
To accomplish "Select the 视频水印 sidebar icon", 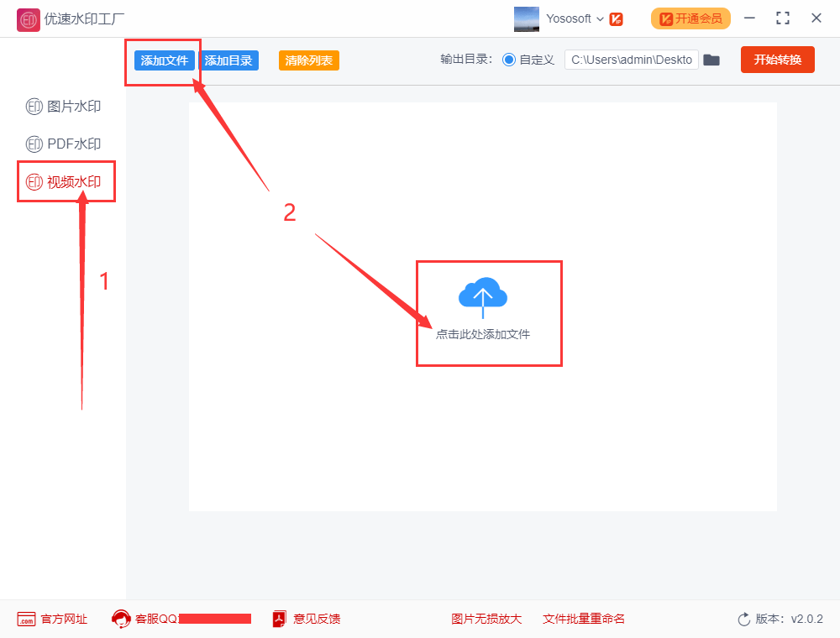I will pyautogui.click(x=34, y=180).
